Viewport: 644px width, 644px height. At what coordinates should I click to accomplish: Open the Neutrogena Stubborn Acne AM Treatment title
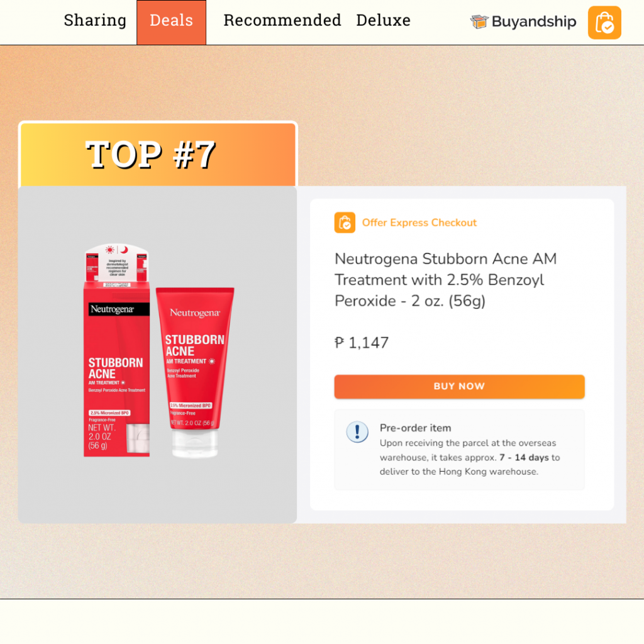(446, 280)
